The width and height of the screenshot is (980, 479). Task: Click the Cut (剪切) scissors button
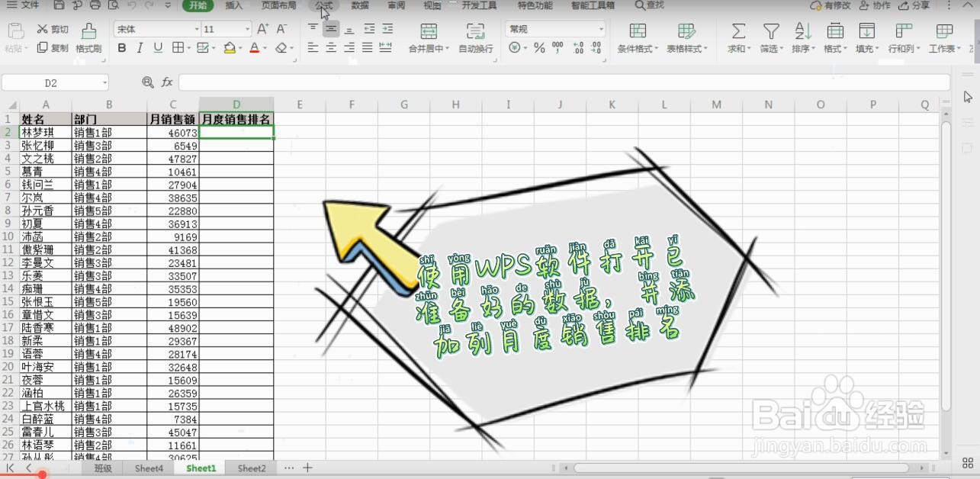point(53,29)
